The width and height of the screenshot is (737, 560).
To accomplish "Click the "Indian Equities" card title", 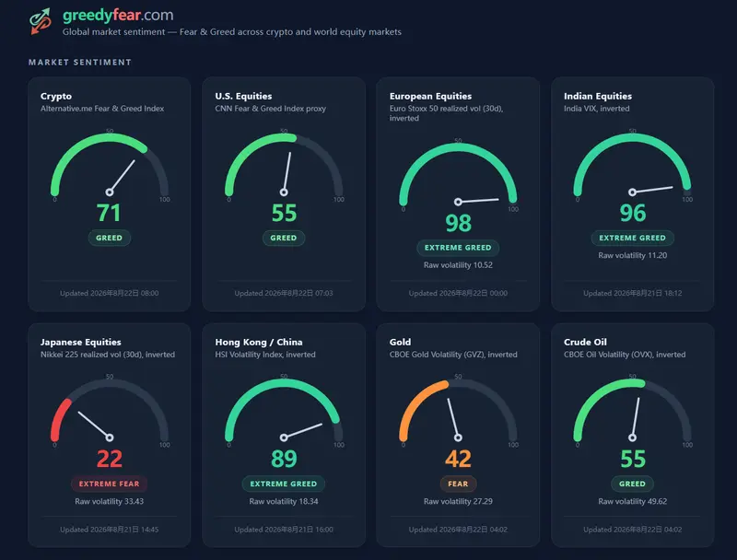I will [x=598, y=96].
